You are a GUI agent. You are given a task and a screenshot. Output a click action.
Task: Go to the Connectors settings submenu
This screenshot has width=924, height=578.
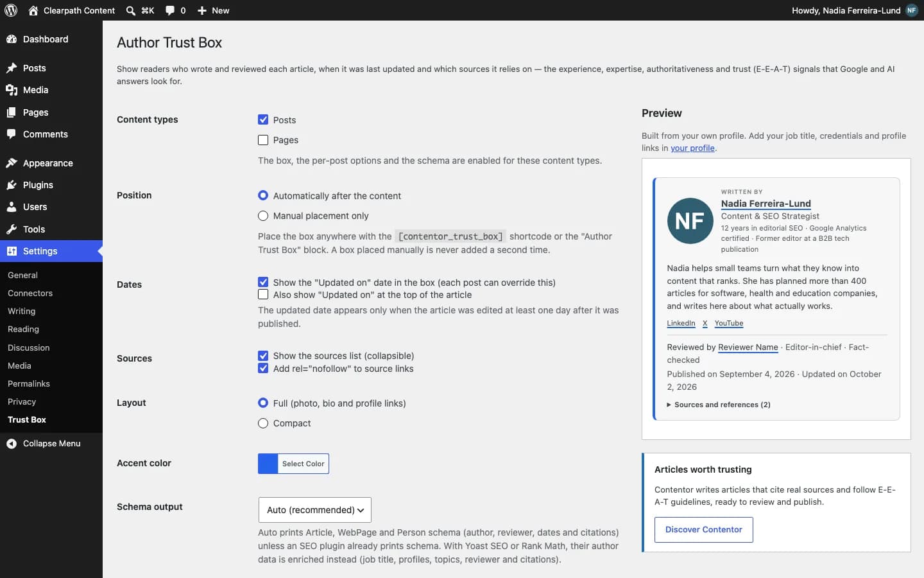click(30, 293)
